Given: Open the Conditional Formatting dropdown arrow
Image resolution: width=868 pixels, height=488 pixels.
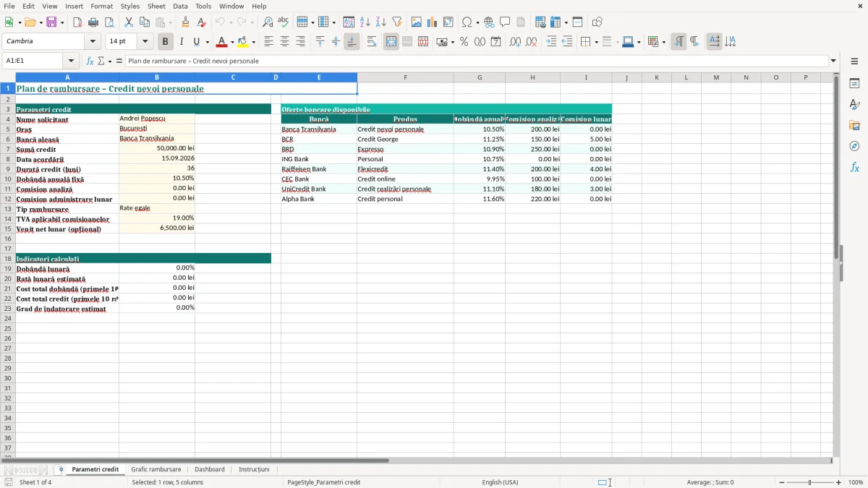Looking at the screenshot, I should (663, 42).
